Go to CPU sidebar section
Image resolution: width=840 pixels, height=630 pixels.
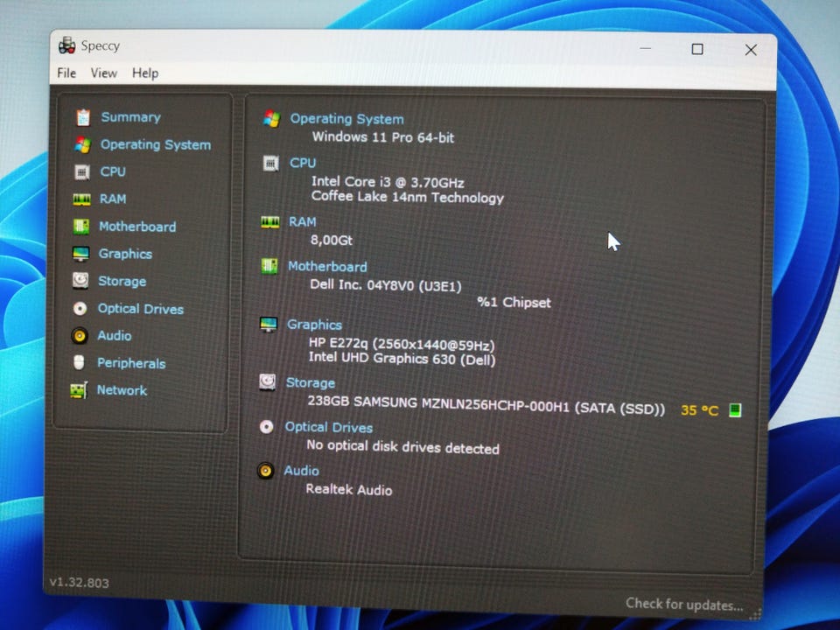pyautogui.click(x=113, y=171)
